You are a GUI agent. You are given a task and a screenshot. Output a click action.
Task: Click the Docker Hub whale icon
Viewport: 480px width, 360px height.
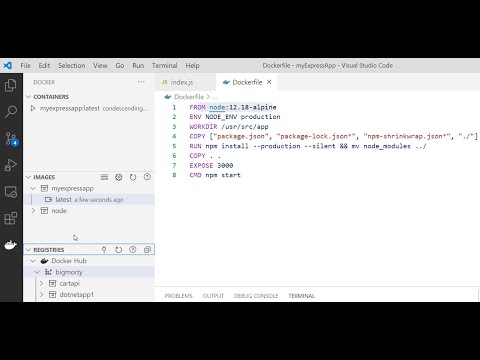click(44, 261)
